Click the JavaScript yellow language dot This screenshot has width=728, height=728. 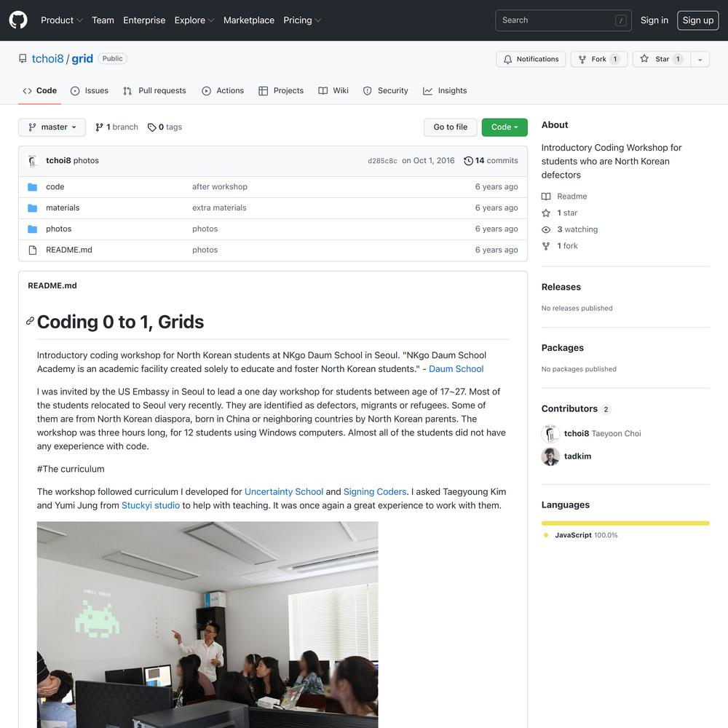[546, 535]
